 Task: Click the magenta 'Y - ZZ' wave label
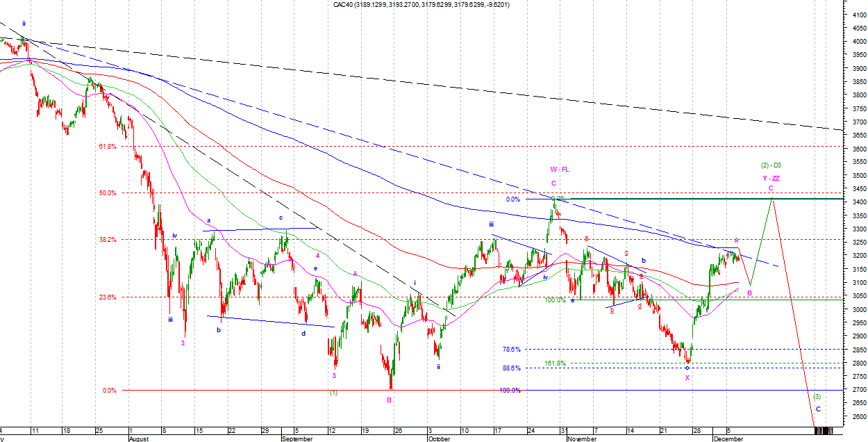771,178
